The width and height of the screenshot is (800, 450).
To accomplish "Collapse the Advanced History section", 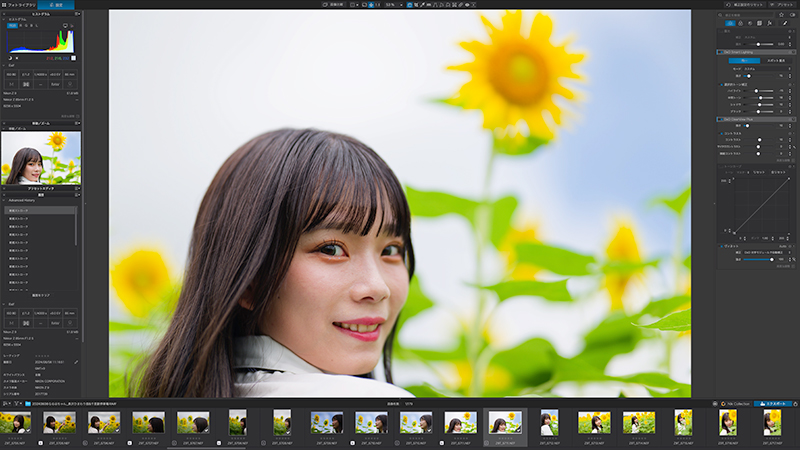I will pos(4,201).
